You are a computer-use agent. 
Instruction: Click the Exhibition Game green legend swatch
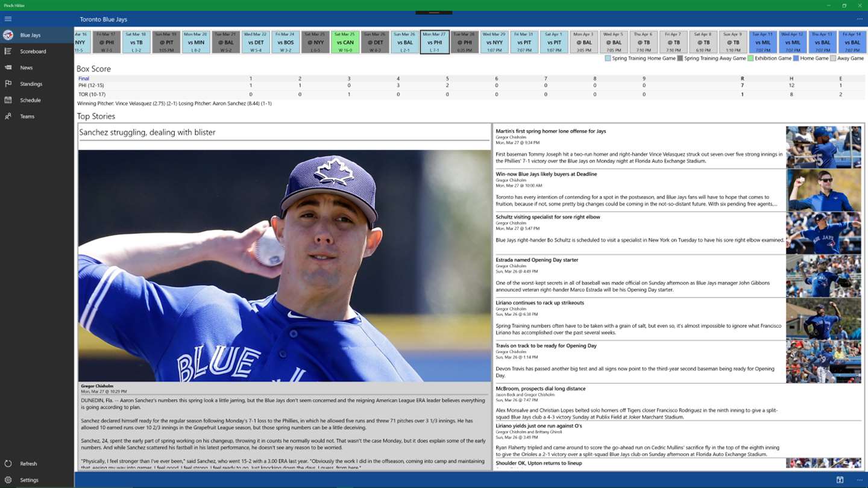click(x=750, y=58)
